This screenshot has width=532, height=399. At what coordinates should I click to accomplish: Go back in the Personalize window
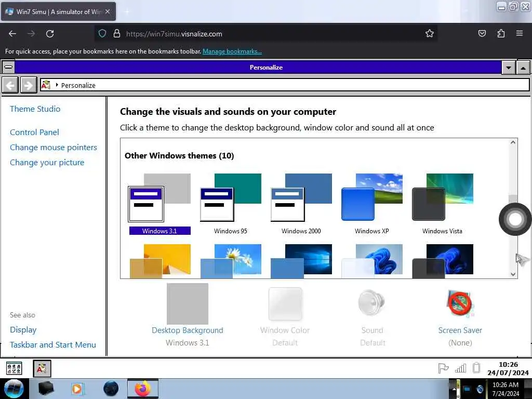point(10,85)
